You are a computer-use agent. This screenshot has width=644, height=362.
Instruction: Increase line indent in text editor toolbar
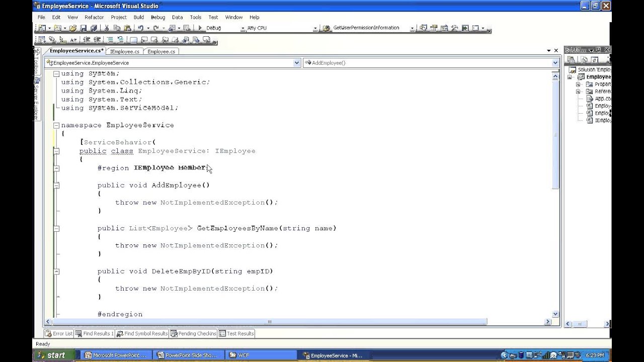tap(97, 40)
